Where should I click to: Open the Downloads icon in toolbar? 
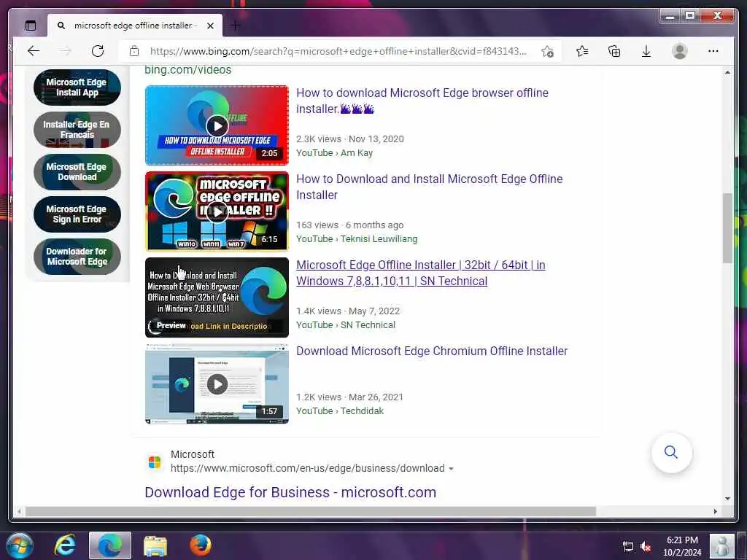tap(646, 51)
